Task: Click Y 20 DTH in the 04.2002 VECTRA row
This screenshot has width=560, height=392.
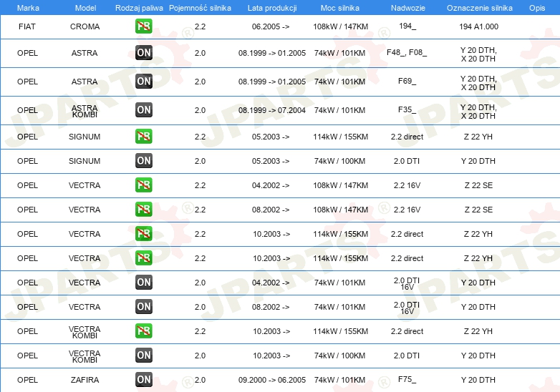Action: point(478,283)
